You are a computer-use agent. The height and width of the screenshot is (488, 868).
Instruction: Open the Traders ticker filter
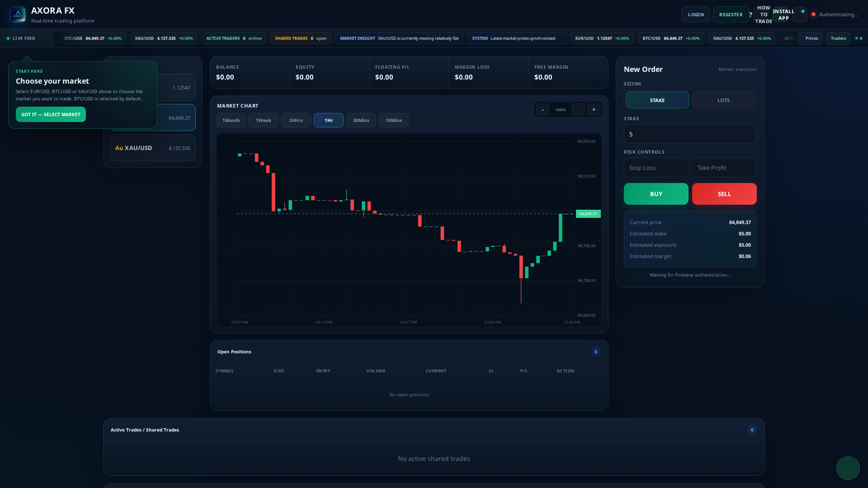[838, 38]
